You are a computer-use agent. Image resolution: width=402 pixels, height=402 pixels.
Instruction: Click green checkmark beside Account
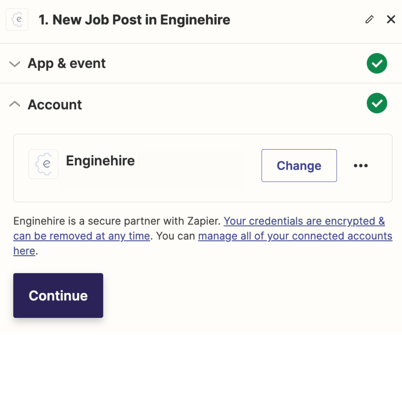tap(377, 103)
